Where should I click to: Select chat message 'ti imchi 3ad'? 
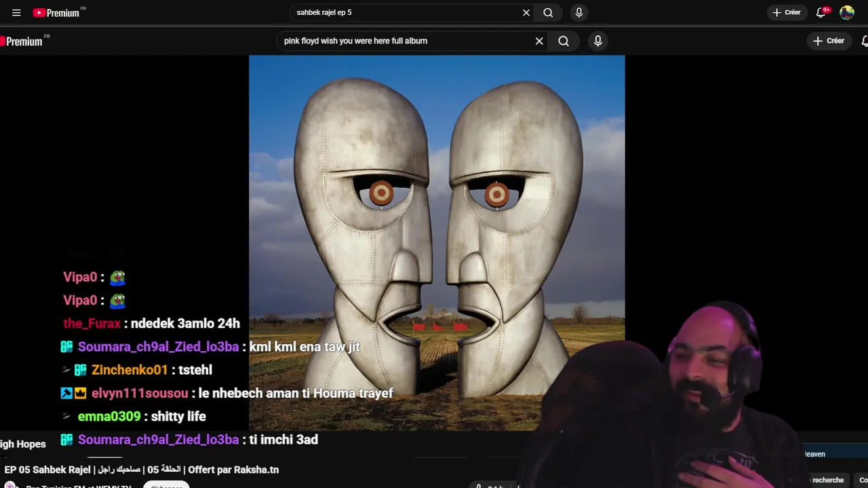click(283, 439)
